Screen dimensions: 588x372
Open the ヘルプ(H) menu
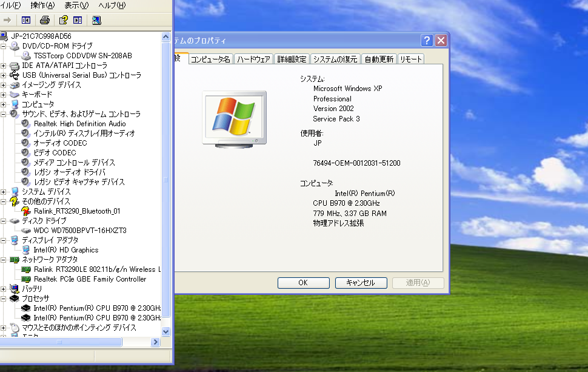112,5
